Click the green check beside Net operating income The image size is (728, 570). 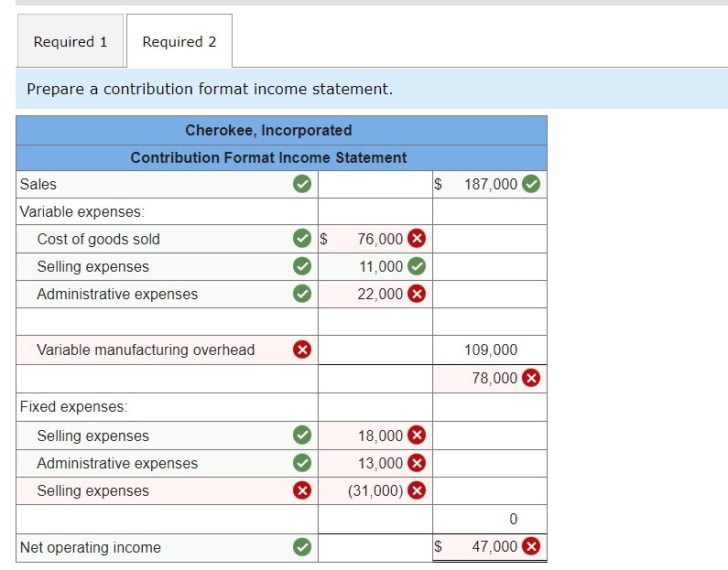[x=302, y=547]
